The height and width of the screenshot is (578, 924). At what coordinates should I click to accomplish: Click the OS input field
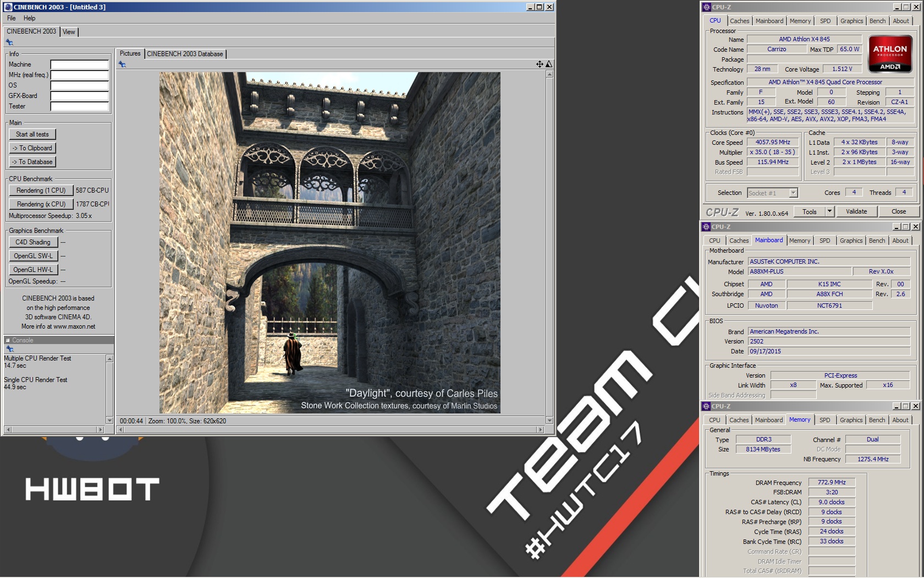click(x=80, y=85)
